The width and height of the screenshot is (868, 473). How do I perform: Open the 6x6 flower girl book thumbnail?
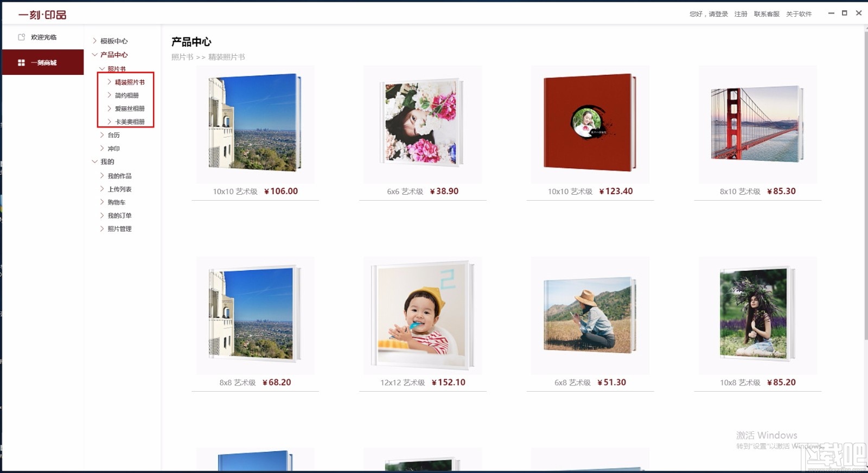[x=422, y=123]
